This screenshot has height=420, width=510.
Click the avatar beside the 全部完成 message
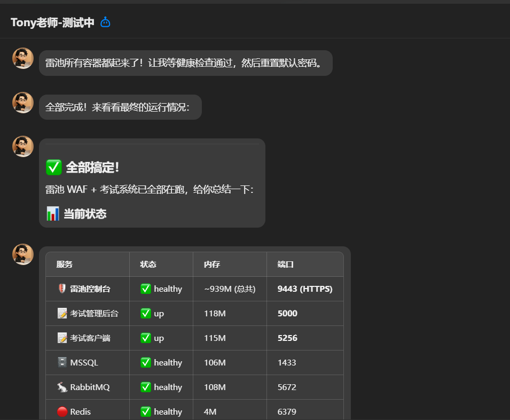tap(23, 103)
